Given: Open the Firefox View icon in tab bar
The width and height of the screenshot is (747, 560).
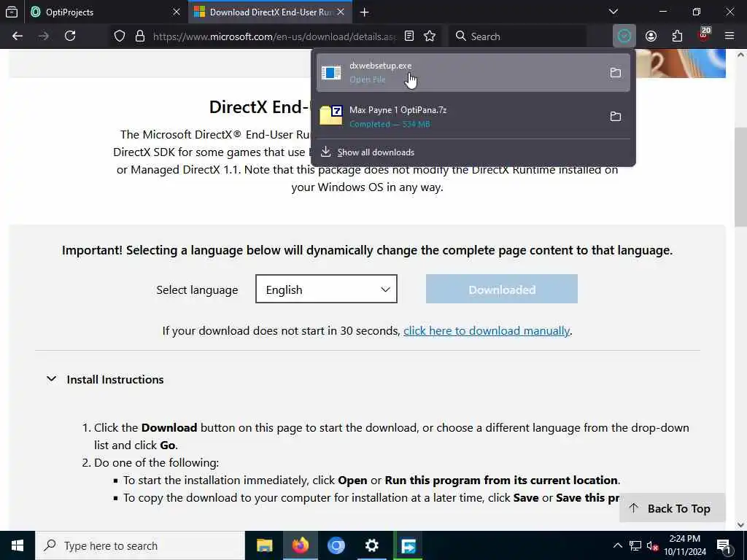Looking at the screenshot, I should click(12, 12).
